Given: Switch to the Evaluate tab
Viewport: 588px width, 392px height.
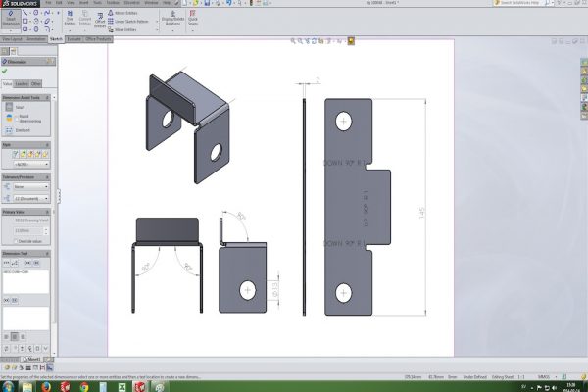Looking at the screenshot, I should pyautogui.click(x=73, y=39).
